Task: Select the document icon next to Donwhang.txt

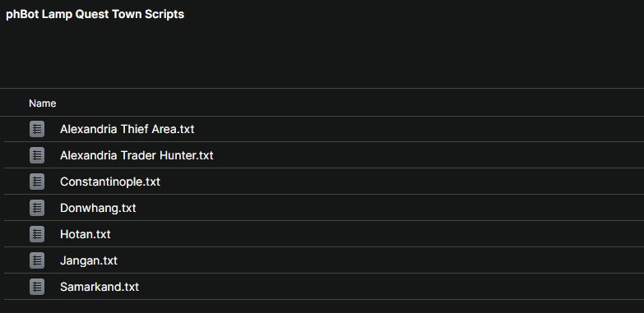Action: [x=37, y=208]
